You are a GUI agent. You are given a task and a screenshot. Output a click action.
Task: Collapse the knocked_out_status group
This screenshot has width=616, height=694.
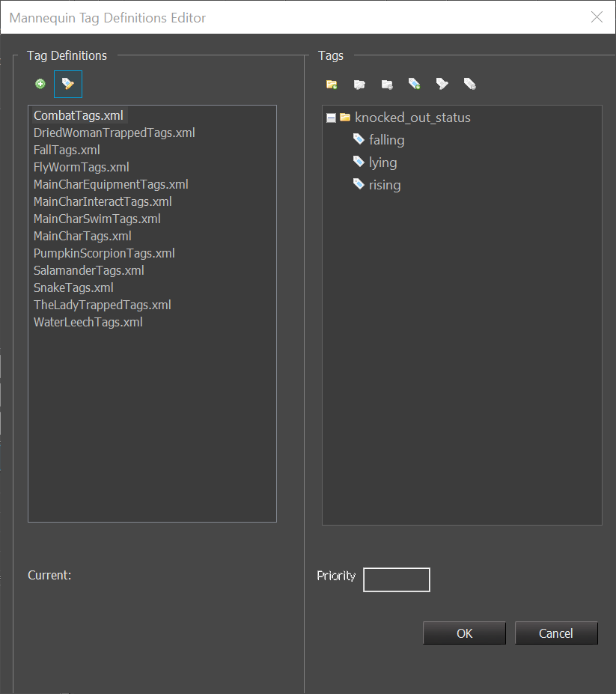pyautogui.click(x=331, y=118)
